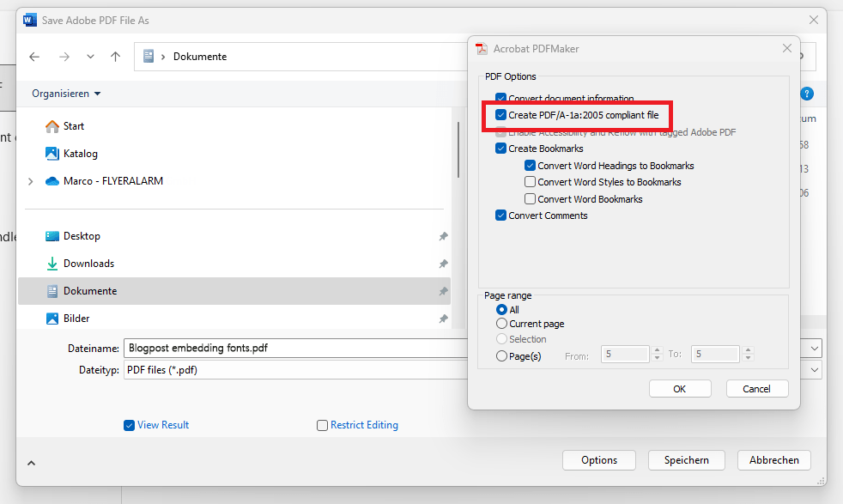The image size is (843, 504).
Task: Click OK in Acrobat PDFMaker dialog
Action: (680, 389)
